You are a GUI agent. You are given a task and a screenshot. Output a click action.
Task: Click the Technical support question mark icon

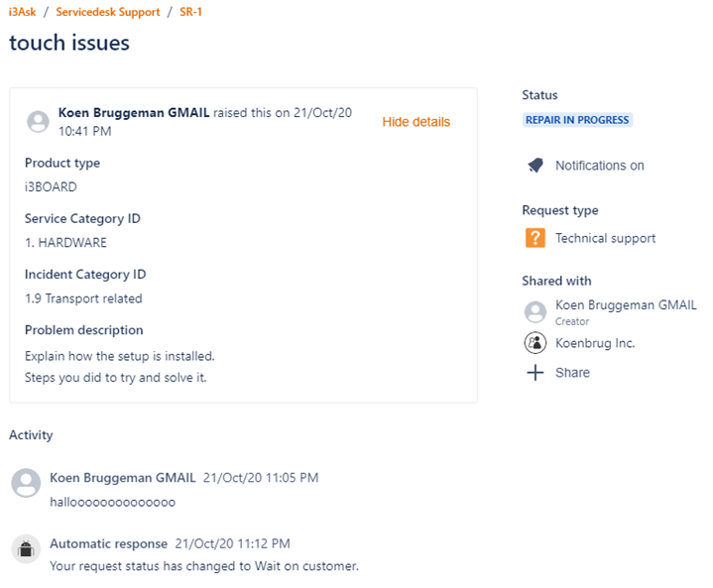click(535, 238)
